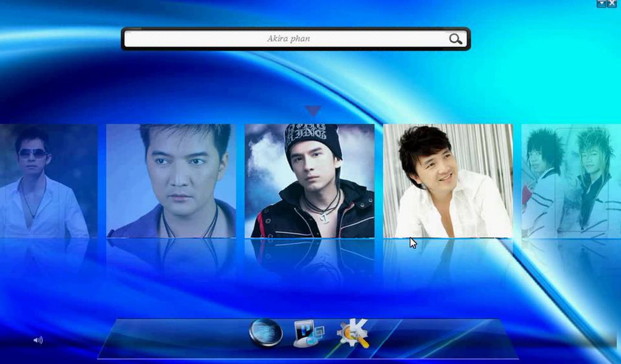Viewport: 621px width, 364px height.
Task: Close the window with the X button
Action: [x=612, y=3]
